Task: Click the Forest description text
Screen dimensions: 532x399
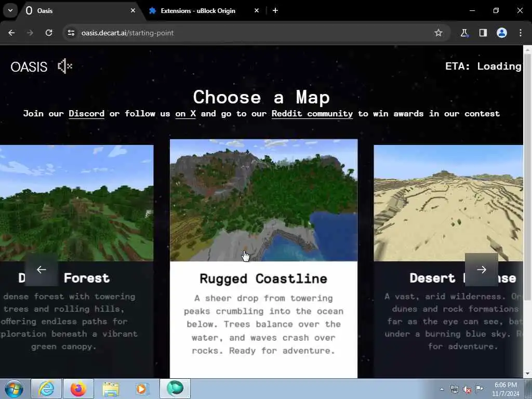Action: click(x=68, y=321)
